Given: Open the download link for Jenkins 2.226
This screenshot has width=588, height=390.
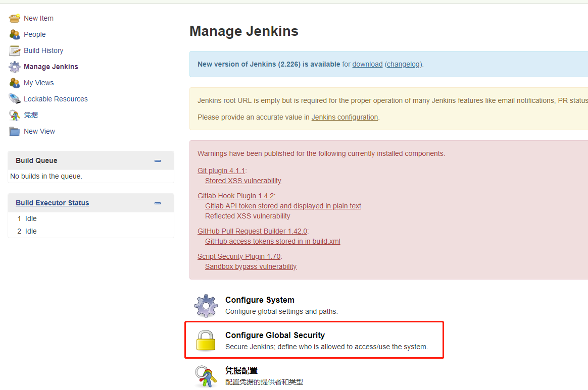Looking at the screenshot, I should click(367, 64).
